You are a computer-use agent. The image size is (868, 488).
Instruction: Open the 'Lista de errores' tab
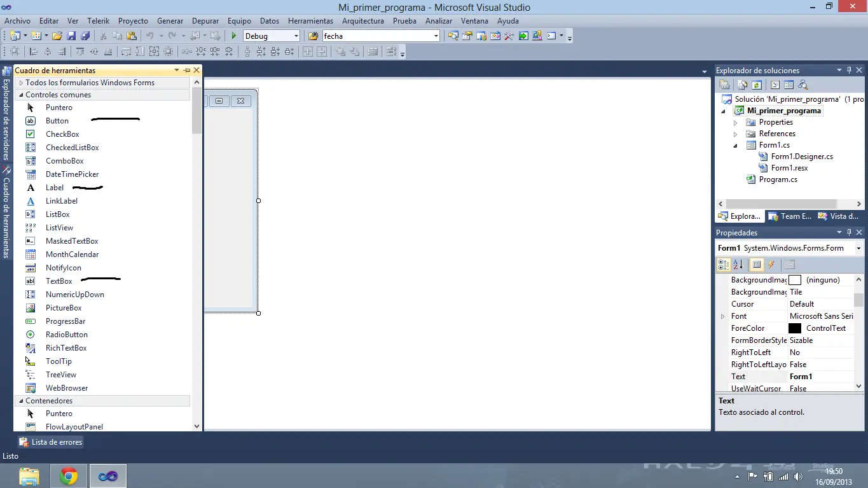pyautogui.click(x=51, y=442)
